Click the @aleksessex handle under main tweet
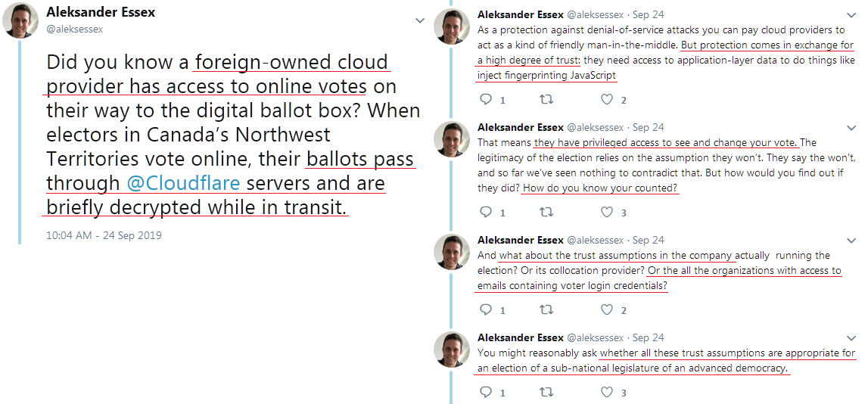The height and width of the screenshot is (404, 868). [75, 29]
